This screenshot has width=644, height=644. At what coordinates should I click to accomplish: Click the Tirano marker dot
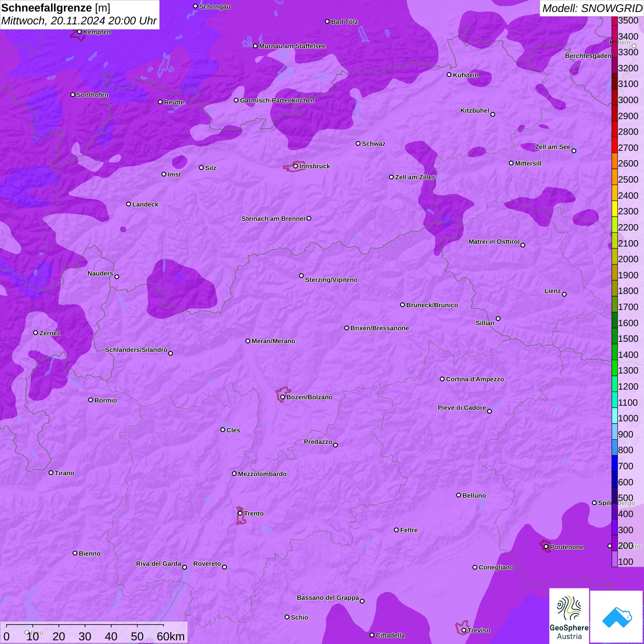51,472
